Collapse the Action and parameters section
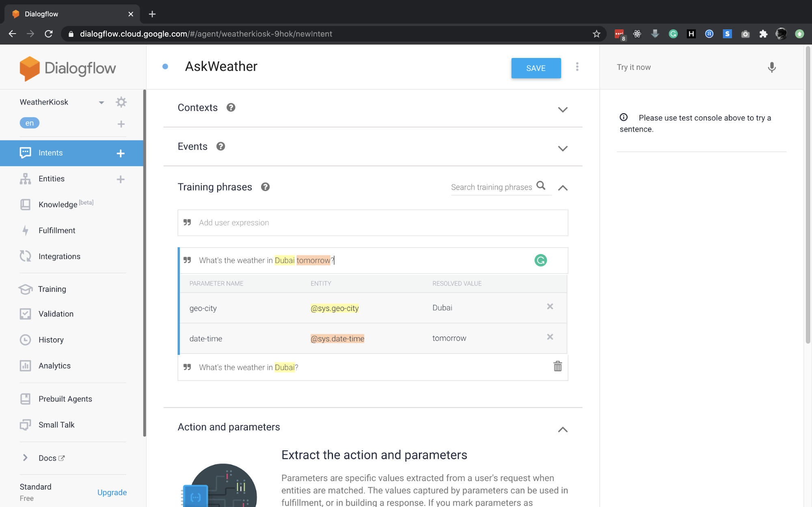812x507 pixels. [562, 429]
